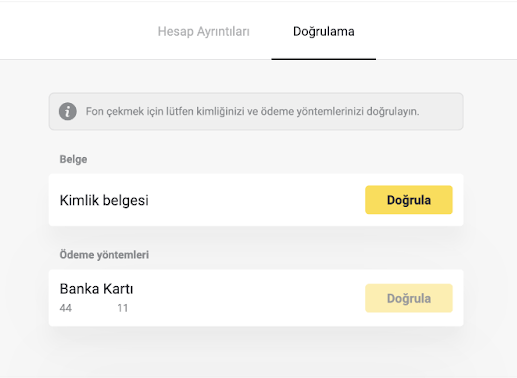Click the word 'Ayrıntıları' in the inactive tab
The image size is (517, 378).
click(x=223, y=32)
